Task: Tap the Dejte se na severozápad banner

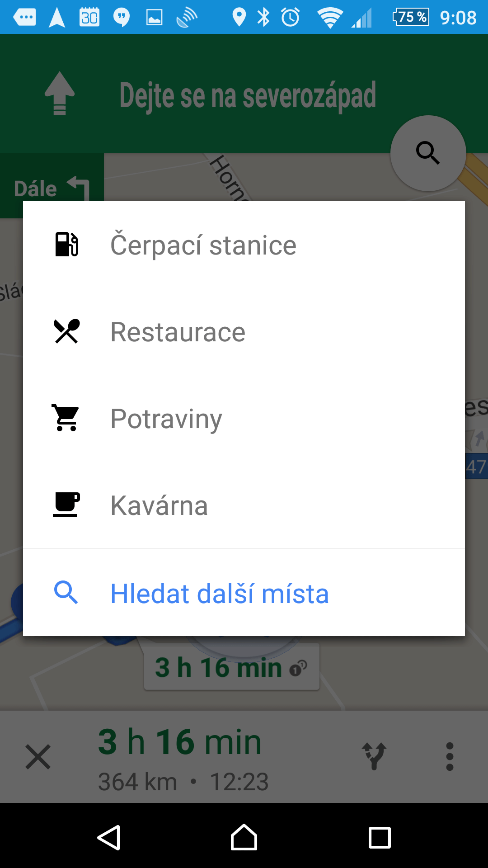Action: pyautogui.click(x=244, y=94)
